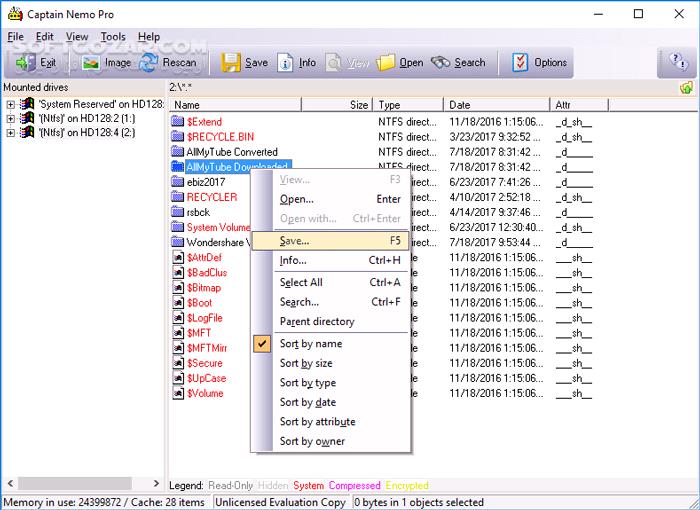700x510 pixels.
Task: Expand the '(Ntfs)' on HD128:2 node
Action: tap(11, 118)
